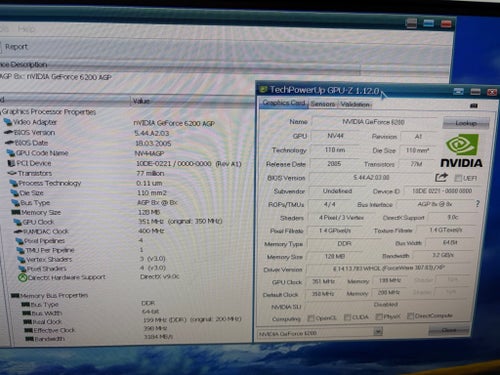Viewport: 500px width, 375px height.
Task: Click the Bus Interface question mark
Action: (477, 203)
